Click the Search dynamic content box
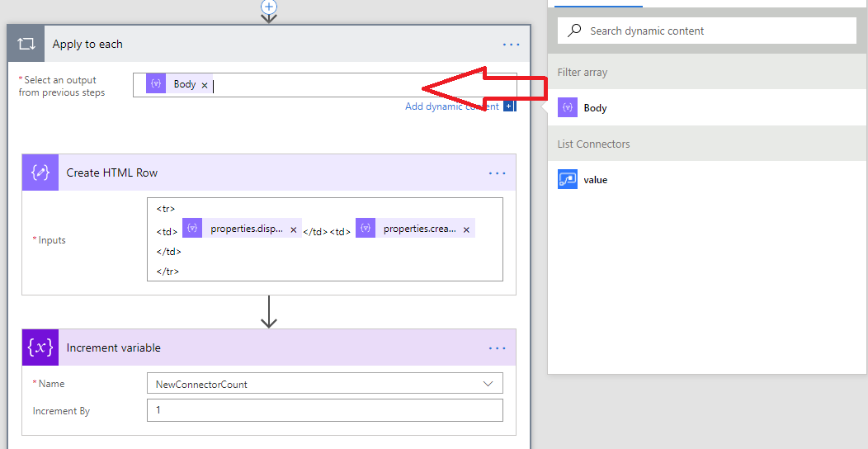 tap(718, 31)
